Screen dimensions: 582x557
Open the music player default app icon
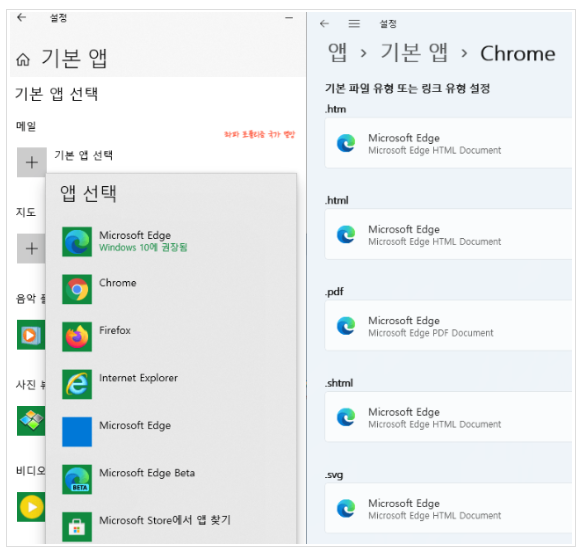pos(31,335)
